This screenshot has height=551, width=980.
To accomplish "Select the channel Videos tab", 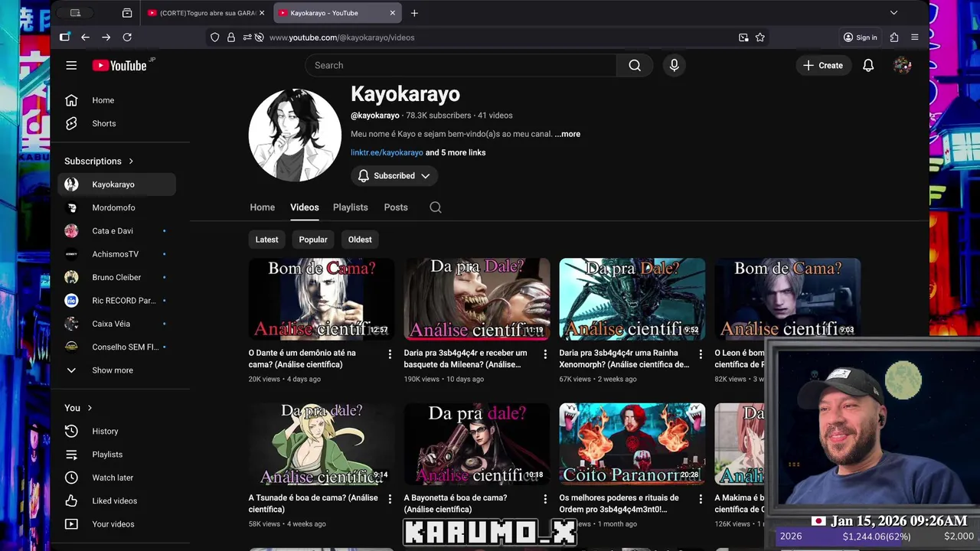I will click(304, 207).
